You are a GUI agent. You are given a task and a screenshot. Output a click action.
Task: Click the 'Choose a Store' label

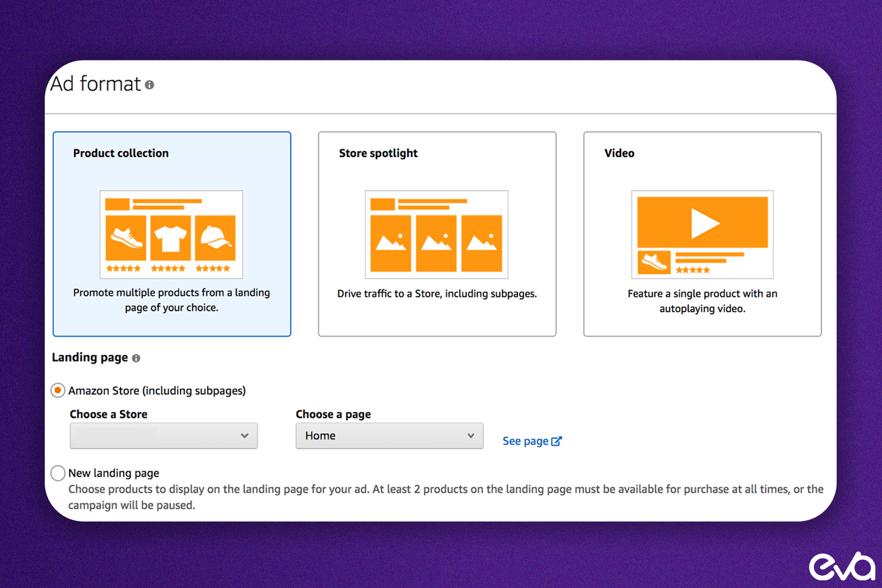click(x=109, y=414)
